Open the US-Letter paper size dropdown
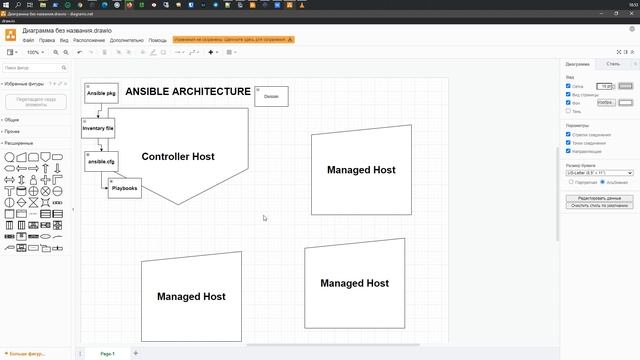Image resolution: width=640 pixels, height=360 pixels. 600,173
